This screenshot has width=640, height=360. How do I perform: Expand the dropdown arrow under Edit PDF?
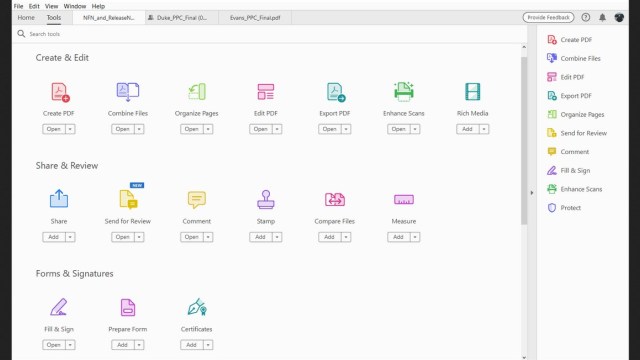(277, 129)
